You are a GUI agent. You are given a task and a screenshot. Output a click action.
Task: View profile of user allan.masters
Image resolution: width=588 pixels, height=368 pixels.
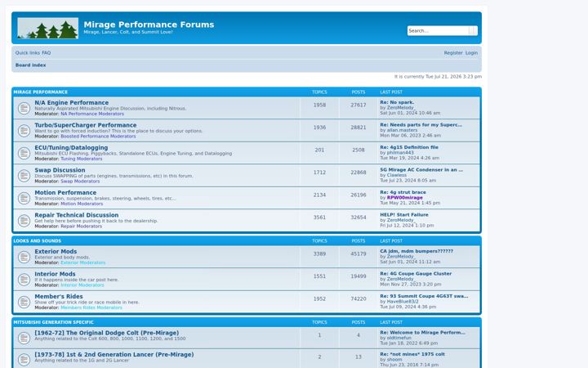402,130
